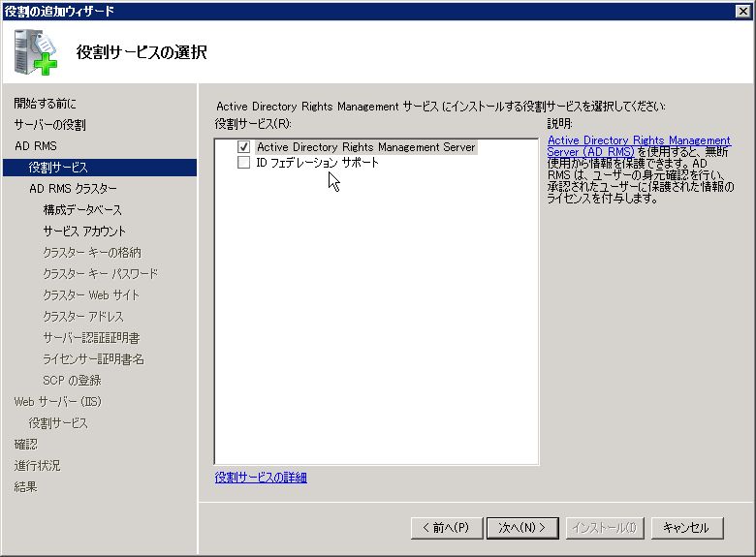Select クラスター アドレス step
The height and width of the screenshot is (557, 756).
tap(83, 316)
